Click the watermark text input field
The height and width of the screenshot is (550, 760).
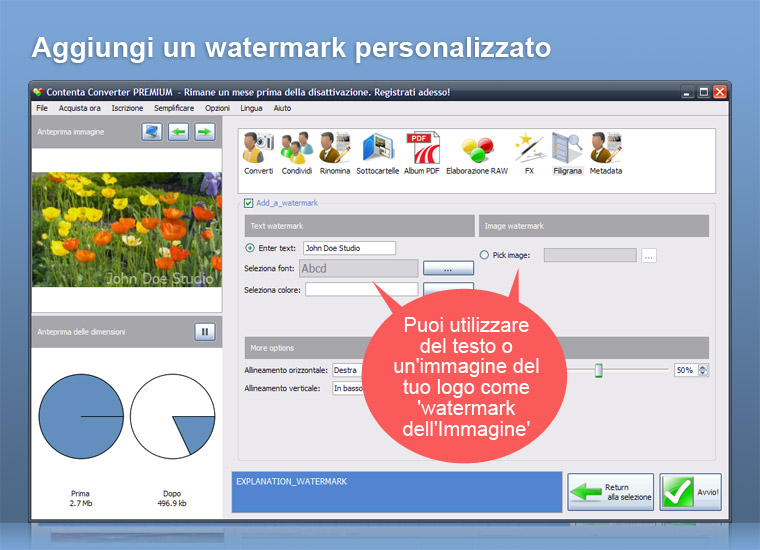coord(349,248)
